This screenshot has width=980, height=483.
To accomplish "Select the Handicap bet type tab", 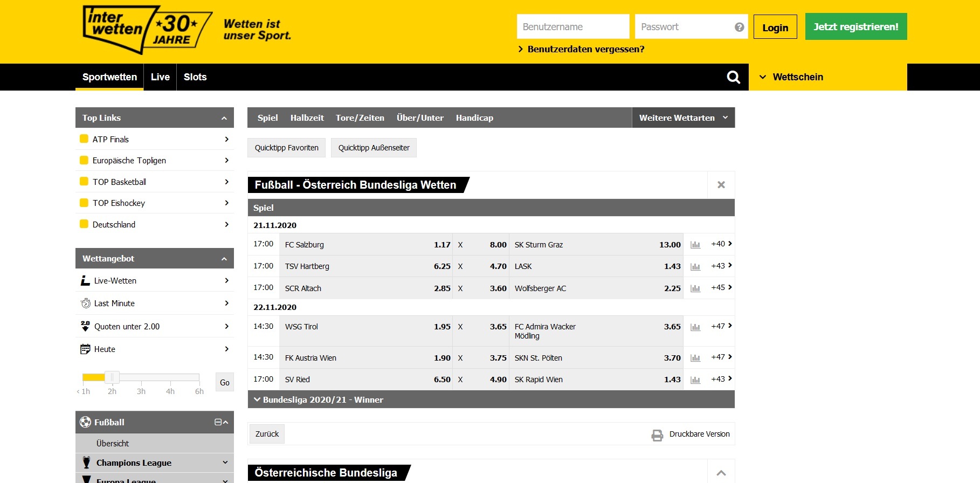I will (x=474, y=118).
